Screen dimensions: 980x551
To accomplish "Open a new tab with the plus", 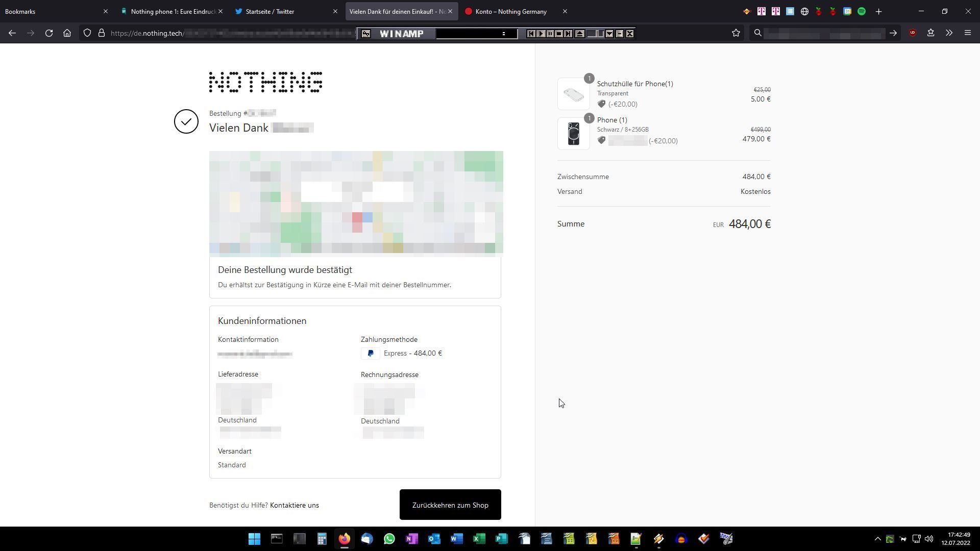I will [x=878, y=11].
